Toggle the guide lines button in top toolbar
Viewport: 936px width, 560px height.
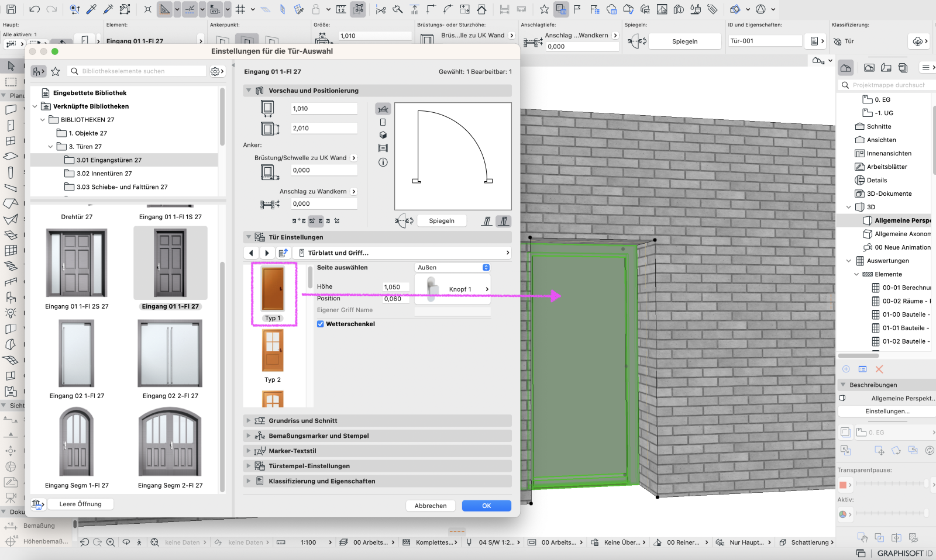coord(189,9)
